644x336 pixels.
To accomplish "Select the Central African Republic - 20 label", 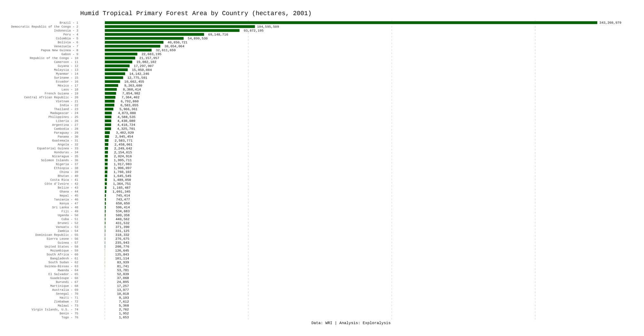I will coord(51,97).
